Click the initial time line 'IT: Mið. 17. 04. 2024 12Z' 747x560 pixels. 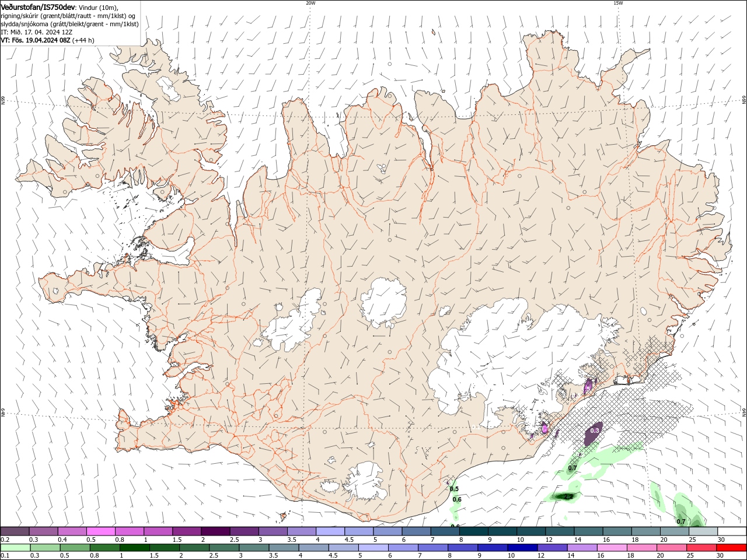pos(36,32)
